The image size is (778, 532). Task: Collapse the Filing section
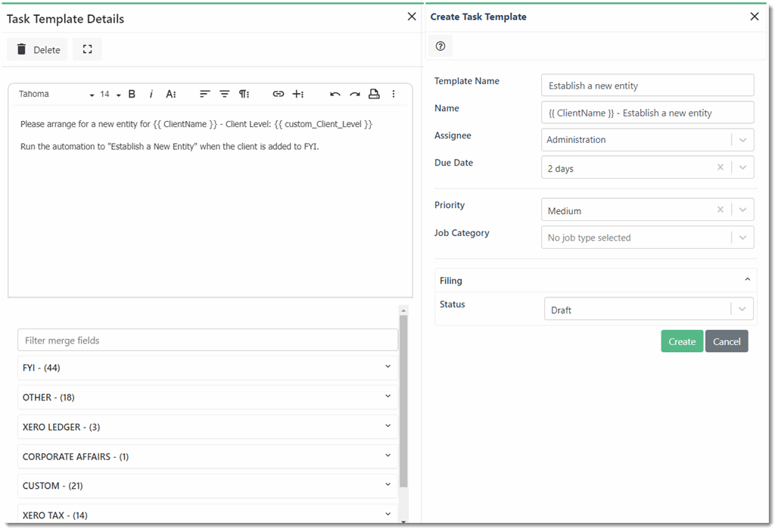pyautogui.click(x=744, y=280)
